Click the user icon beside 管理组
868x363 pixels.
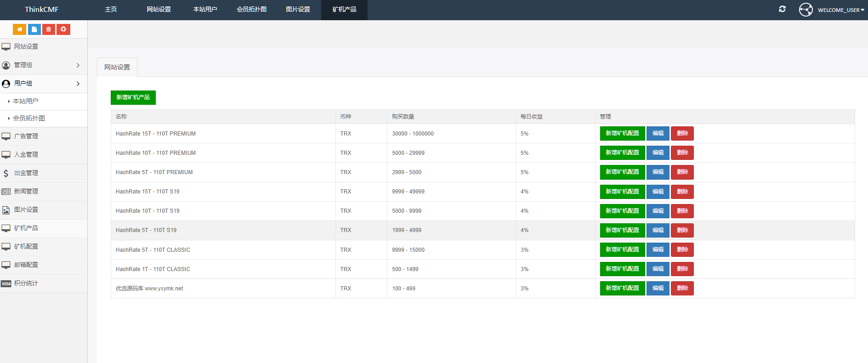(x=6, y=65)
